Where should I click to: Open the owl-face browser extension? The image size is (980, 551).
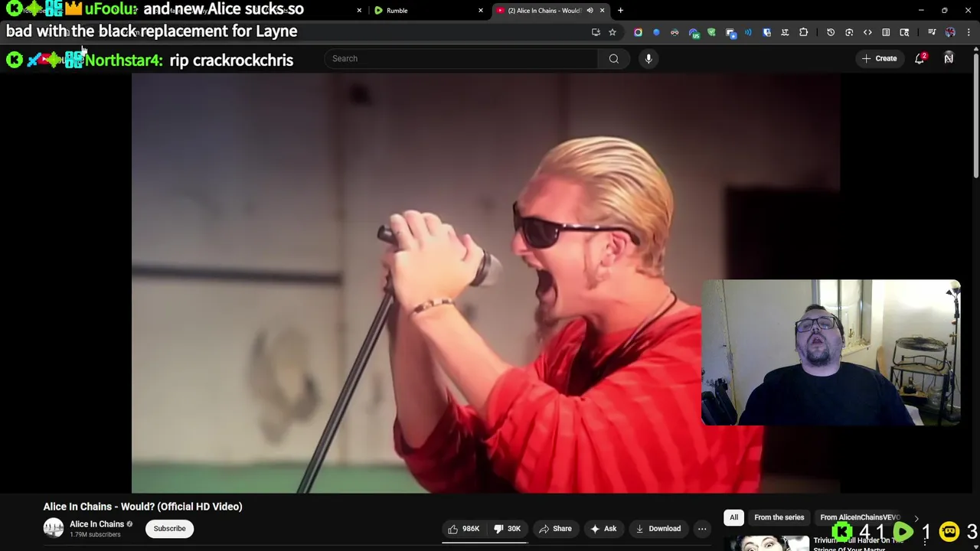pos(675,32)
